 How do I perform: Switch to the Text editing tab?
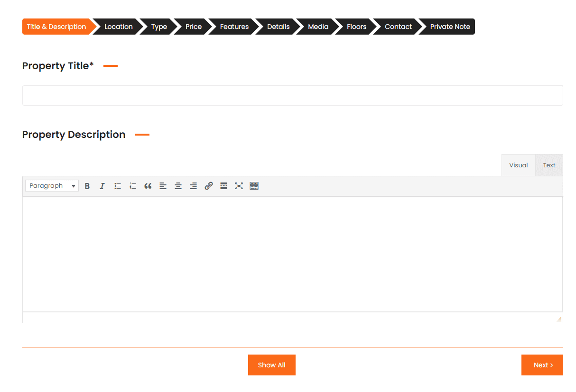tap(548, 165)
